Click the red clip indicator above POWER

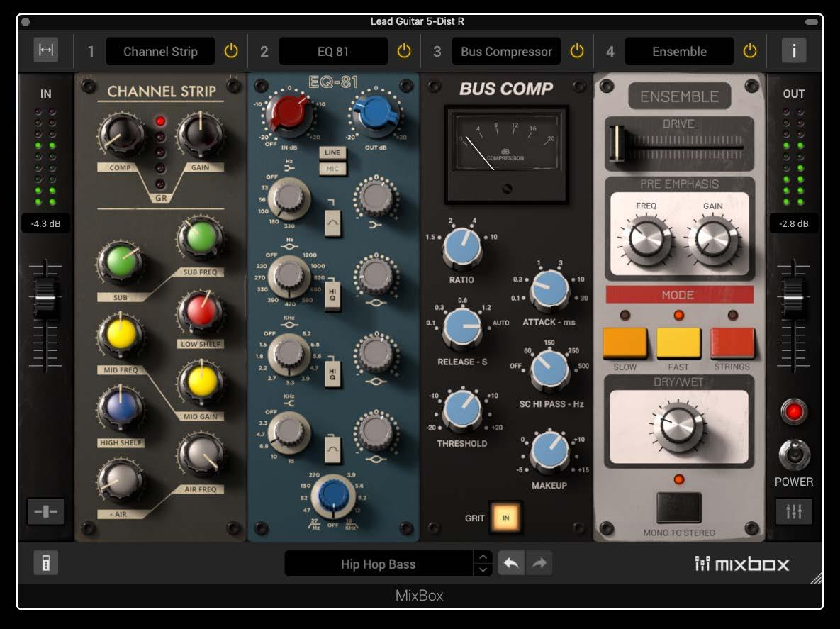pos(793,412)
